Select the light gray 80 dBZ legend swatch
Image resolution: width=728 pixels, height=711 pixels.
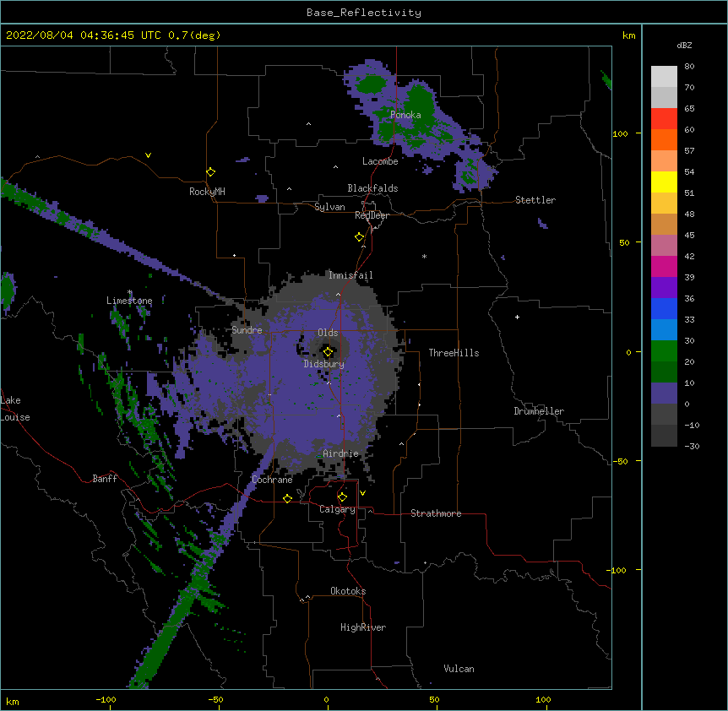(664, 76)
